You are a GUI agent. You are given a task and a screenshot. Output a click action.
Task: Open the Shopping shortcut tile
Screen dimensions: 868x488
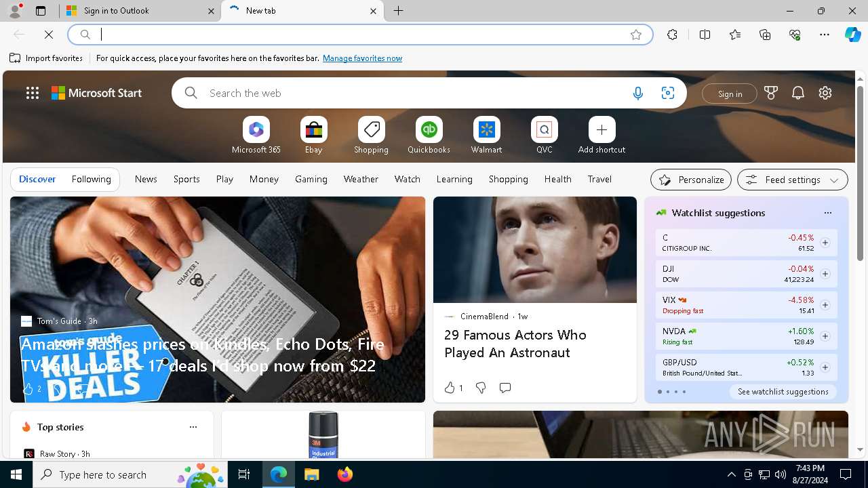point(372,129)
